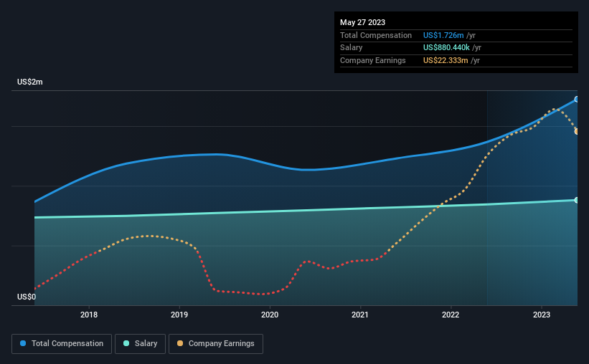Viewport: 589px width, 364px height.
Task: Click the 2018 x-axis label
Action: [x=89, y=315]
